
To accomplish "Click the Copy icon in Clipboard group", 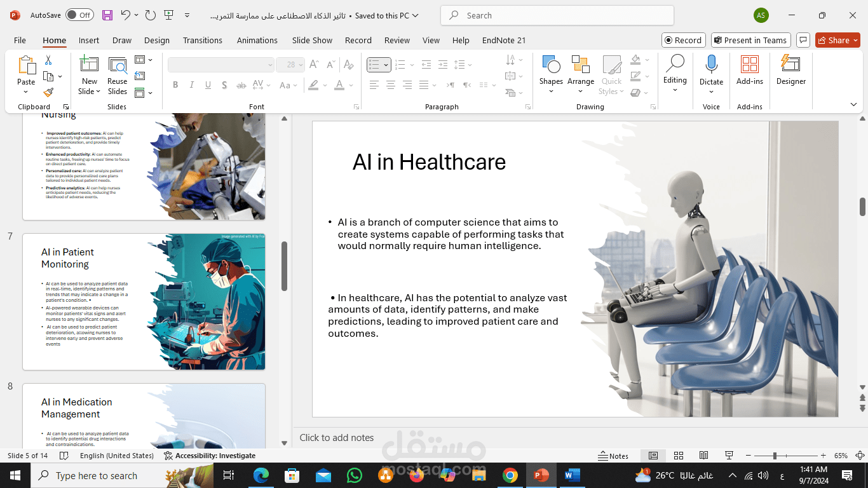I will click(x=48, y=76).
